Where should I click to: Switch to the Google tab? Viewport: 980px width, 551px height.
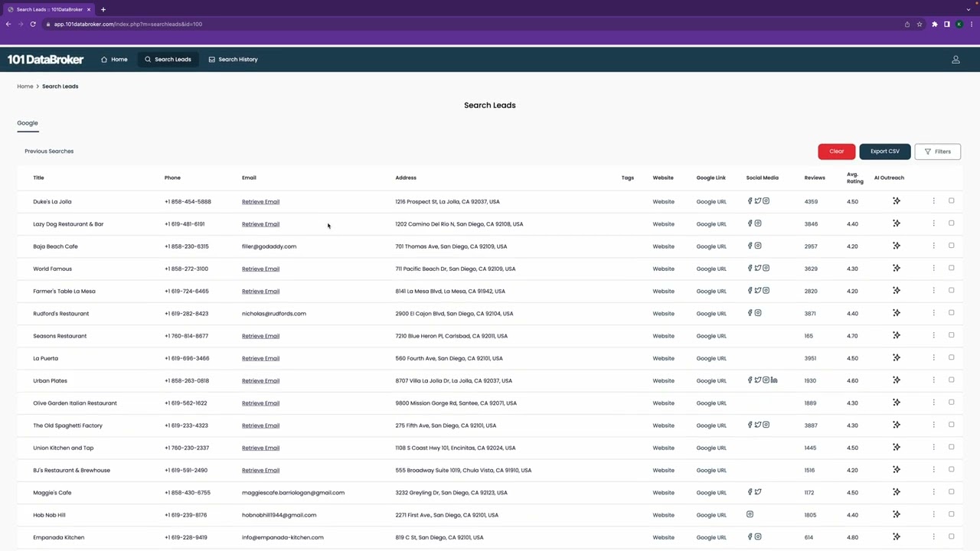pos(28,122)
